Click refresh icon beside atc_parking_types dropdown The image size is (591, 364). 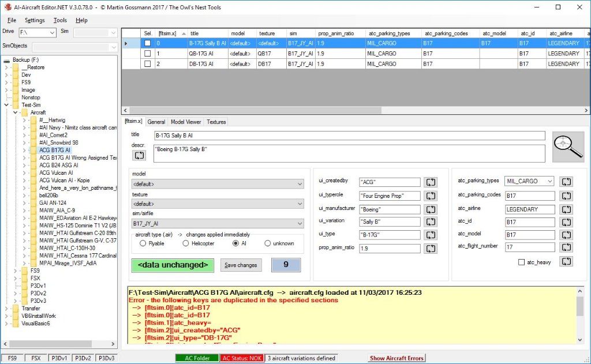pyautogui.click(x=566, y=182)
